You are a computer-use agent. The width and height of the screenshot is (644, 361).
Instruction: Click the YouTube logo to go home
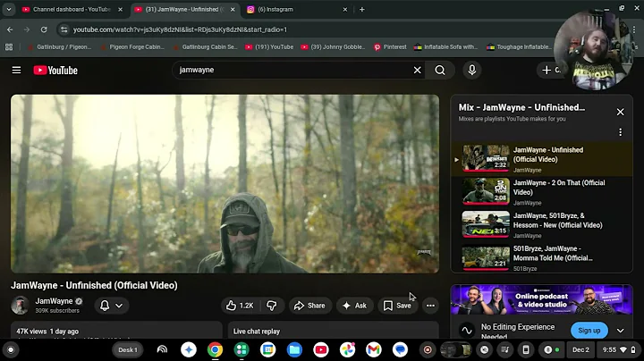tap(55, 71)
